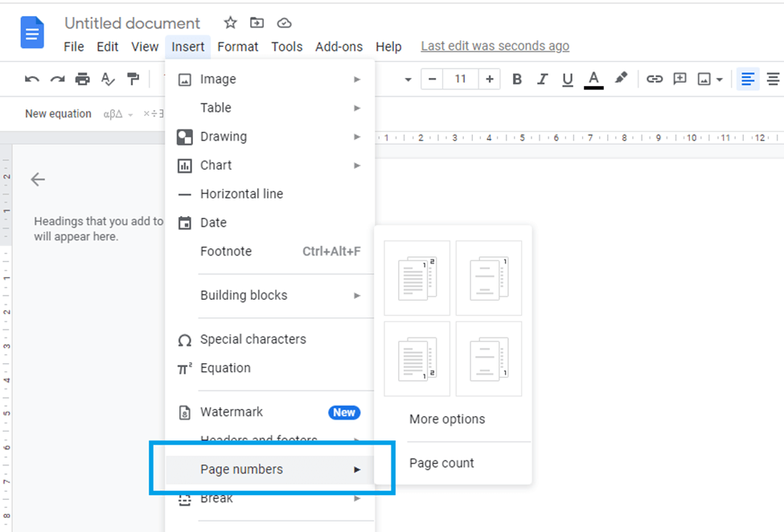Choose the top-left page number layout
Image resolution: width=784 pixels, height=532 pixels.
pyautogui.click(x=417, y=277)
